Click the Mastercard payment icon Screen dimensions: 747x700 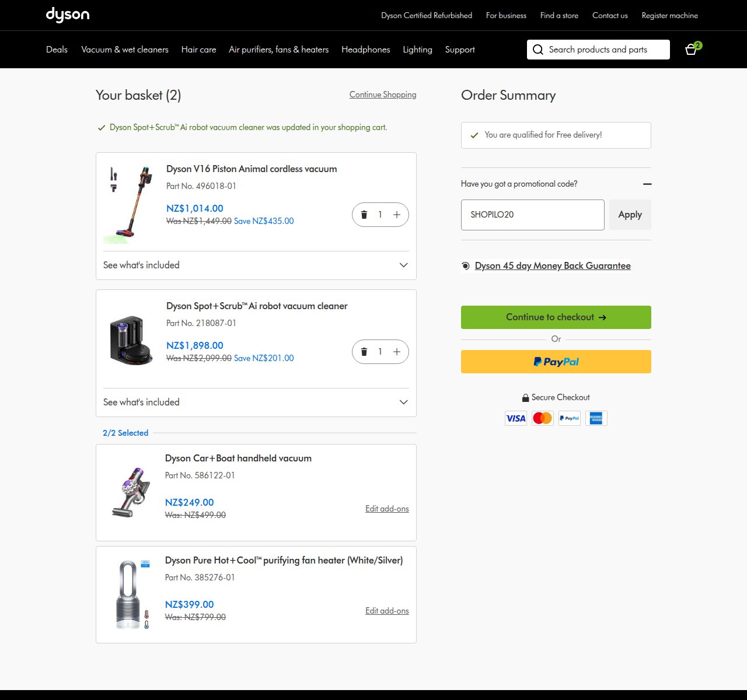click(x=543, y=418)
